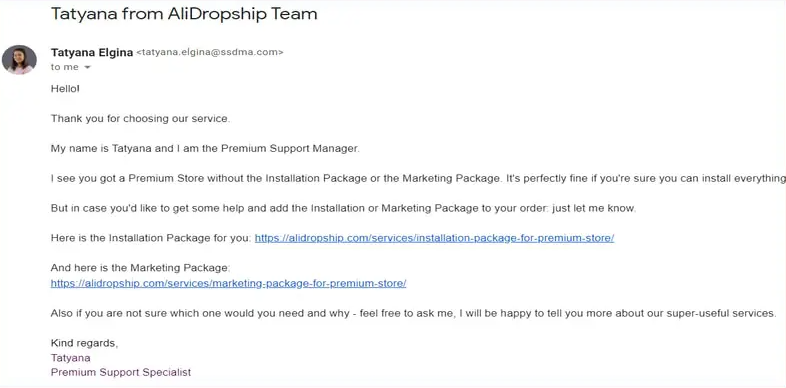
Task: Click the 'Here is the Installation Package for you' text
Action: click(x=151, y=238)
